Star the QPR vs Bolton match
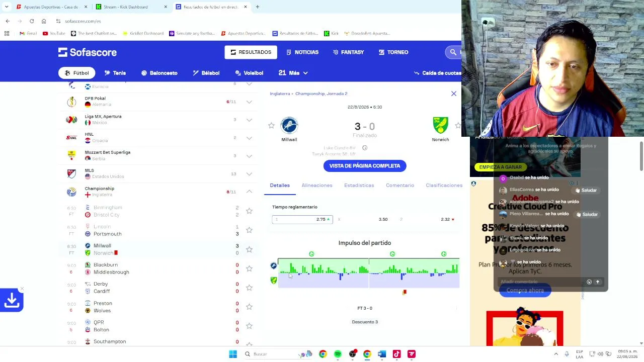Image resolution: width=644 pixels, height=362 pixels. [x=249, y=326]
